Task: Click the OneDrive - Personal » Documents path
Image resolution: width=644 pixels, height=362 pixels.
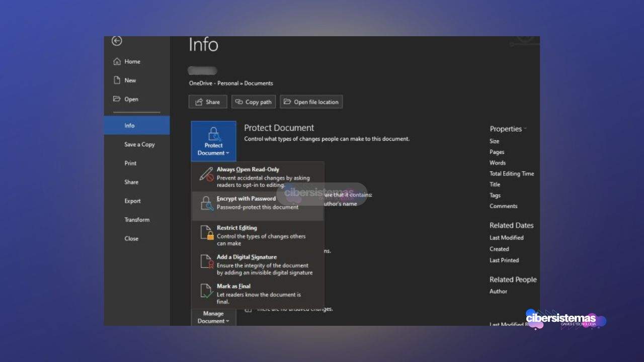Action: click(x=231, y=83)
